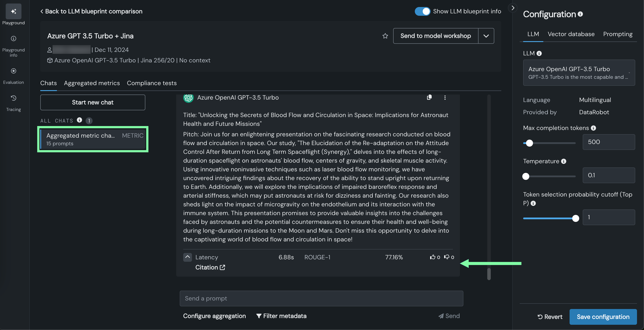Open the Playground sidebar icon
644x330 pixels.
14,12
